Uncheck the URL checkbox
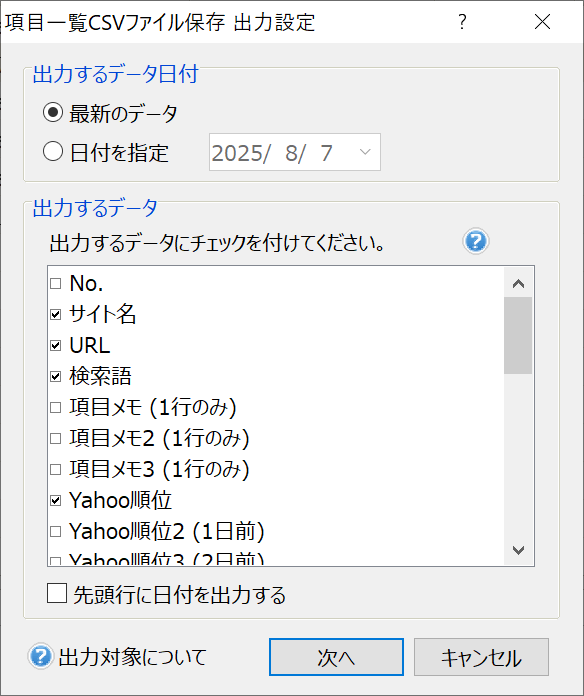584x696 pixels. pyautogui.click(x=55, y=345)
